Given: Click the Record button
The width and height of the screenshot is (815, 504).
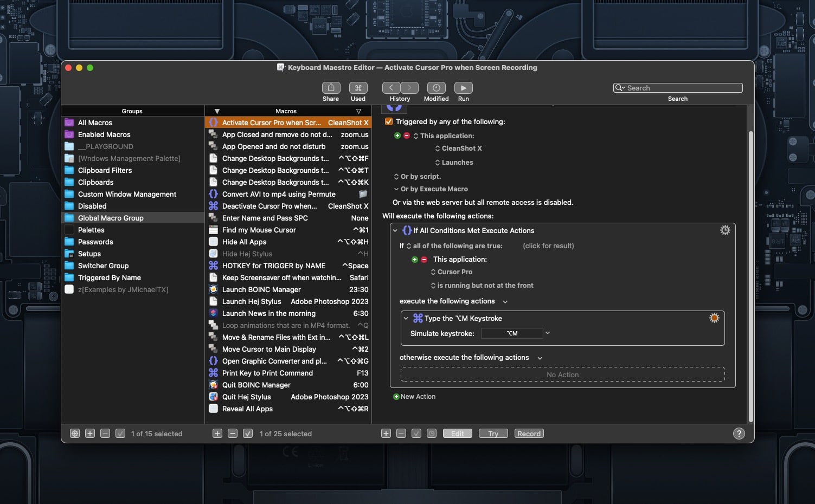Looking at the screenshot, I should (529, 434).
